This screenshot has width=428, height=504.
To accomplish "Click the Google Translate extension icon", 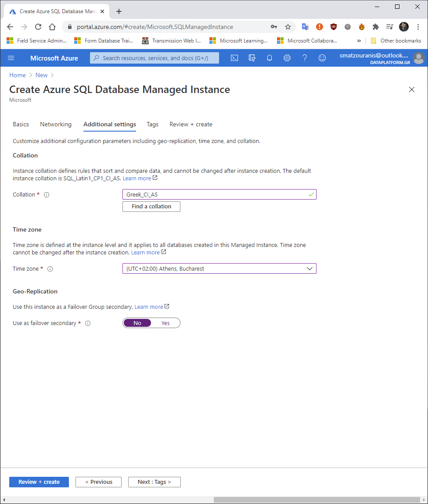I will pyautogui.click(x=305, y=27).
